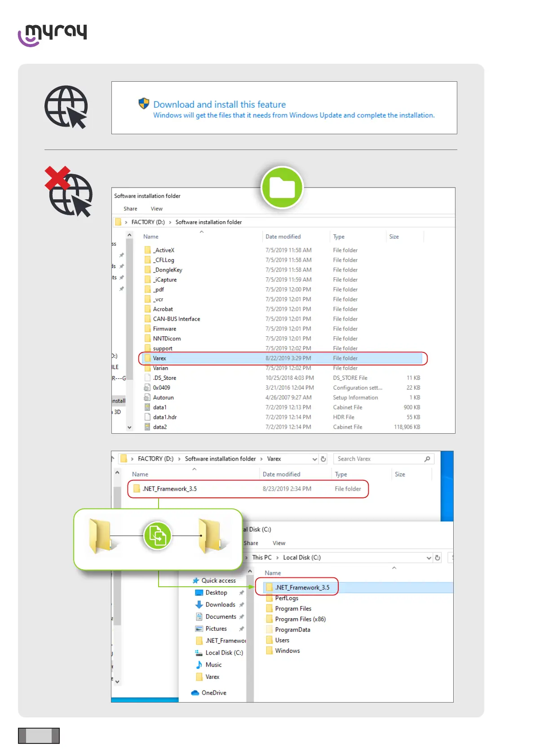Open Music in the navigation pane
Screen dimensions: 535x756
[x=209, y=665]
